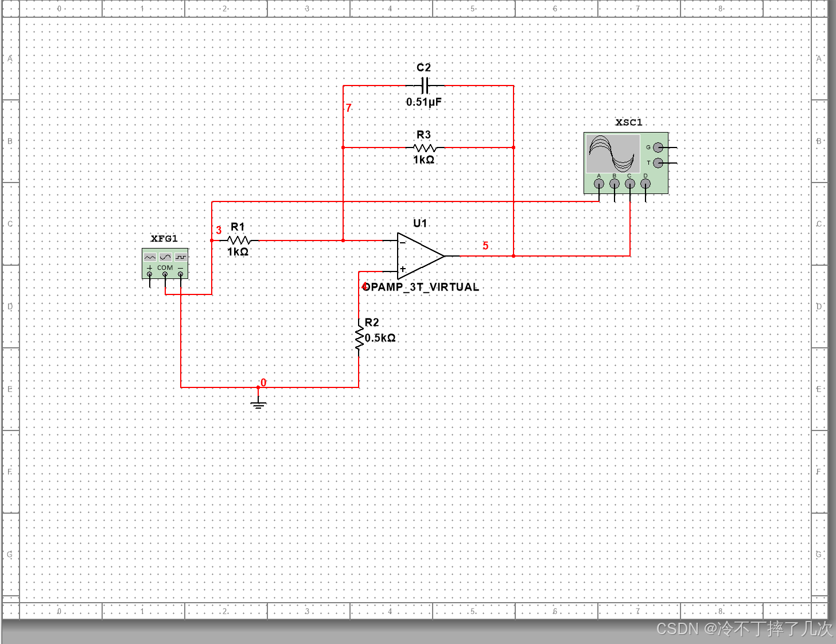Click oscilloscope channel B terminal
This screenshot has height=644, width=836.
tap(615, 184)
